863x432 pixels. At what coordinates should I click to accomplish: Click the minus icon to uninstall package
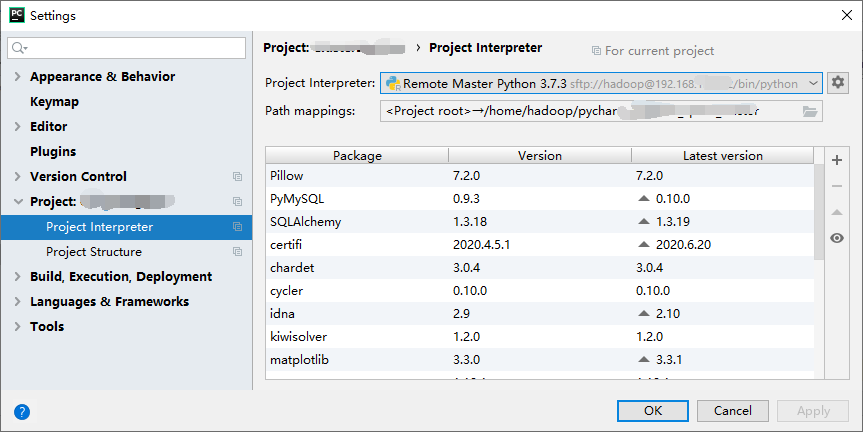[x=837, y=186]
